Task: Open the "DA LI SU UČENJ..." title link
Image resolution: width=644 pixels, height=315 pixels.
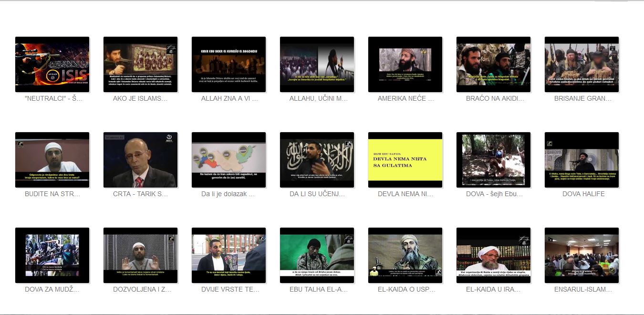Action: [x=317, y=194]
